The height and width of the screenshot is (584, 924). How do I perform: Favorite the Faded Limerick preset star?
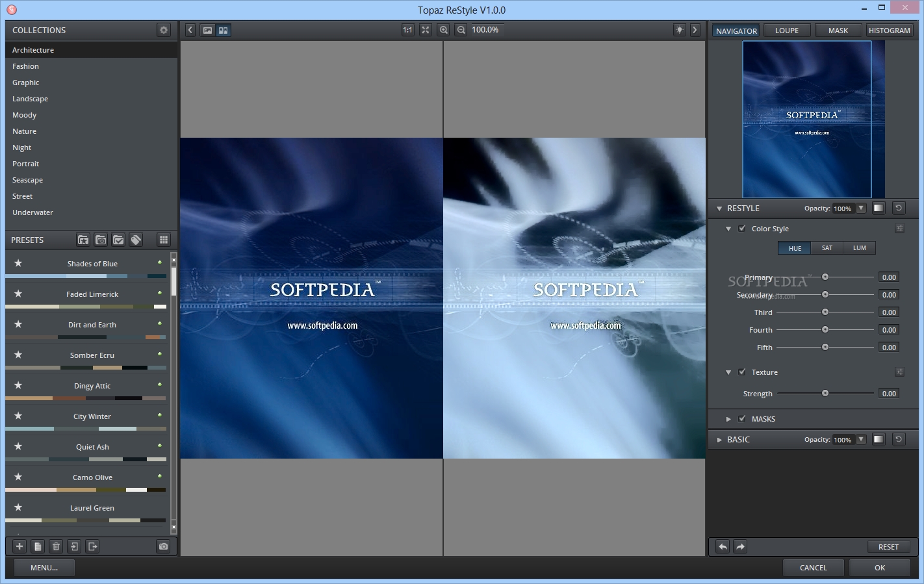(18, 294)
